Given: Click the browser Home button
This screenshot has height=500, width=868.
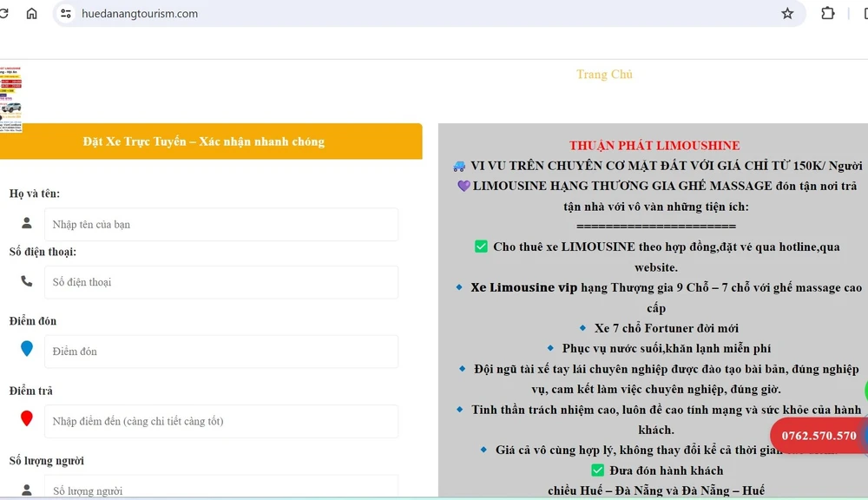Looking at the screenshot, I should coord(32,14).
